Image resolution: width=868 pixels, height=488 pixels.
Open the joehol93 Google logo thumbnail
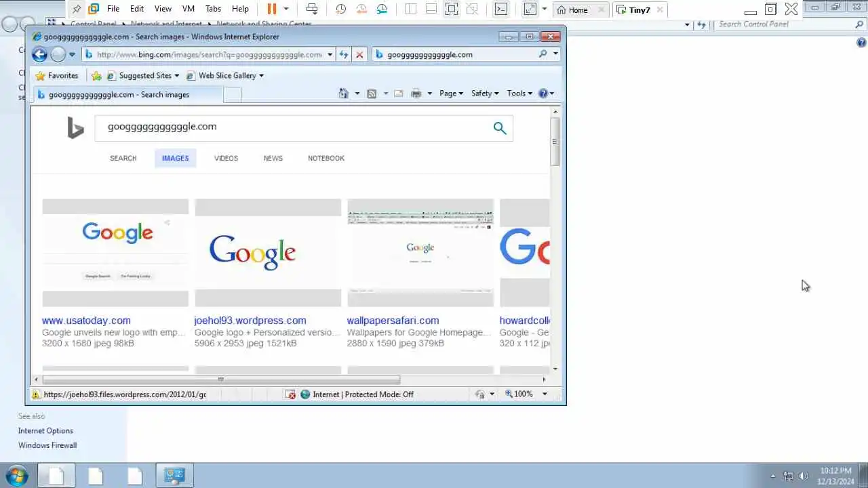point(268,253)
